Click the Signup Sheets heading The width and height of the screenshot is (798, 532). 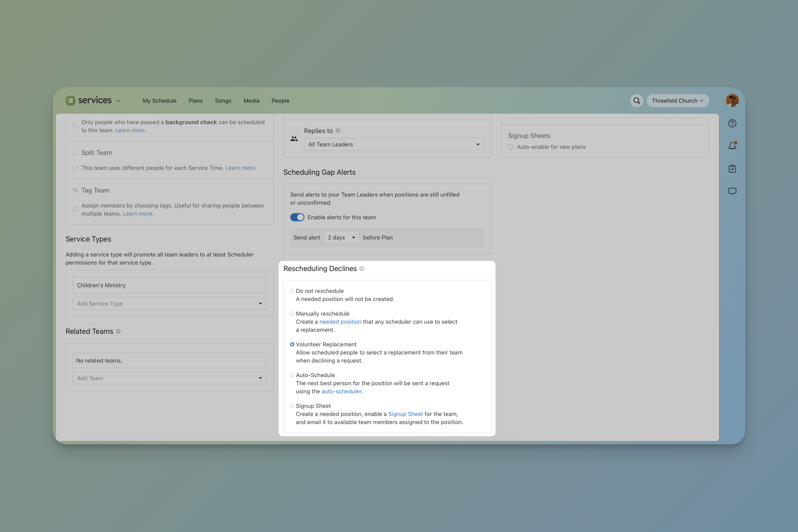click(529, 136)
